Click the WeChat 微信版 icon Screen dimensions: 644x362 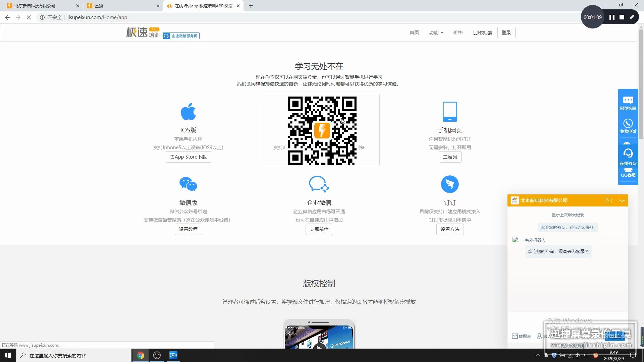tap(188, 184)
